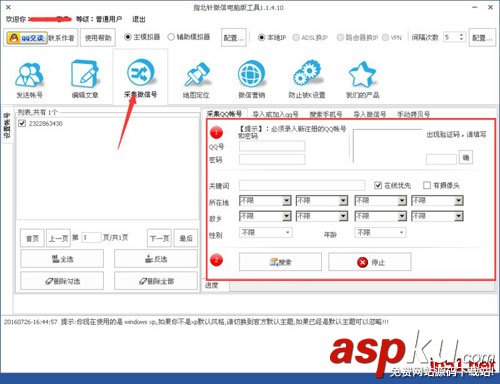The height and width of the screenshot is (384, 500).
Task: Click the 删除全部 eraser button
Action: [156, 281]
